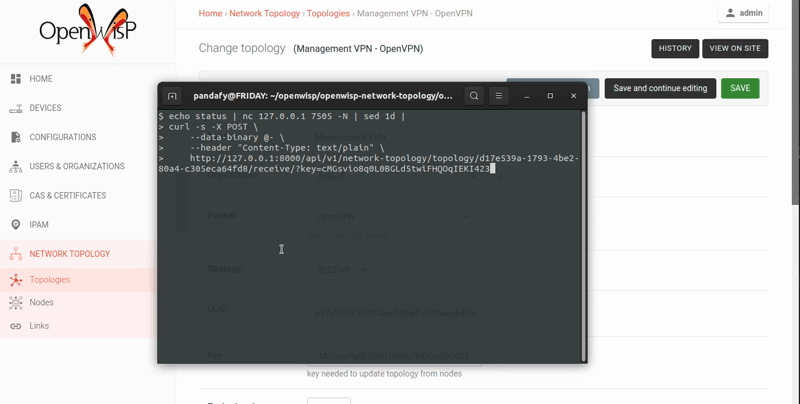The width and height of the screenshot is (800, 404).
Task: Click the Users & Organizations hierarchy icon
Action: [16, 166]
